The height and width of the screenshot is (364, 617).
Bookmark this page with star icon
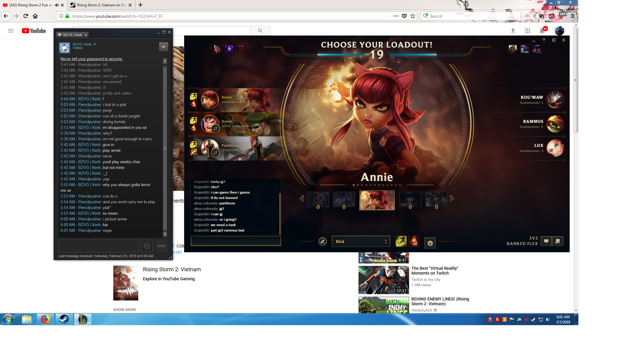413,16
